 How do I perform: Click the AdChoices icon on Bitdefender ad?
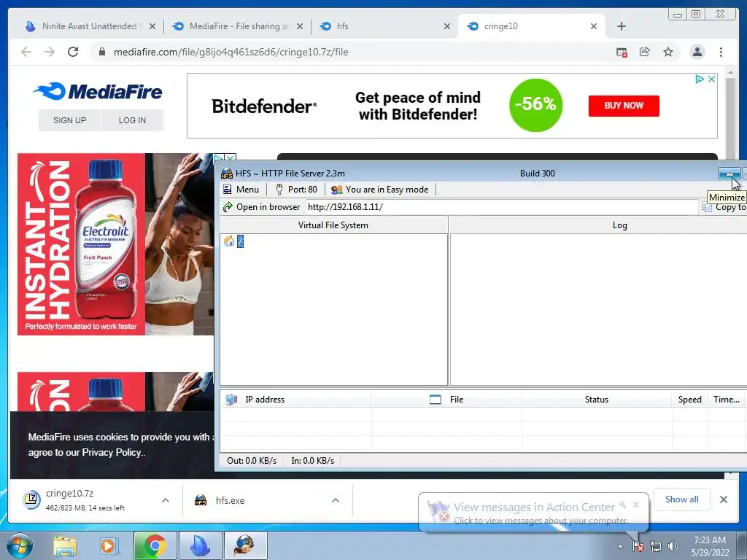[x=700, y=79]
